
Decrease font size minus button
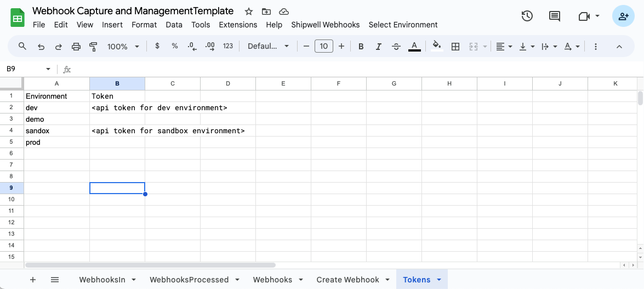(x=306, y=47)
